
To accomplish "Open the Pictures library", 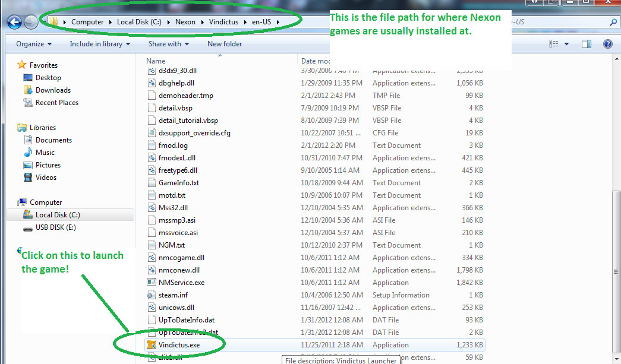I will [x=48, y=165].
